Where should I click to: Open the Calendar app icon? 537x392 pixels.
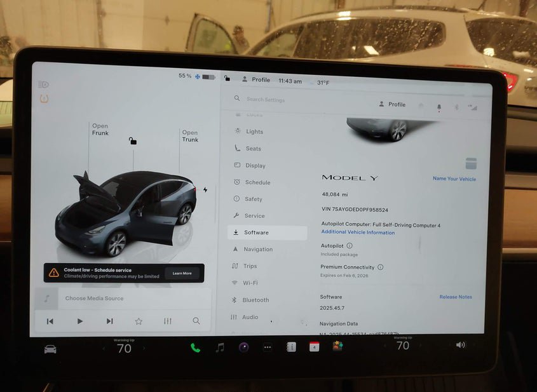[314, 346]
